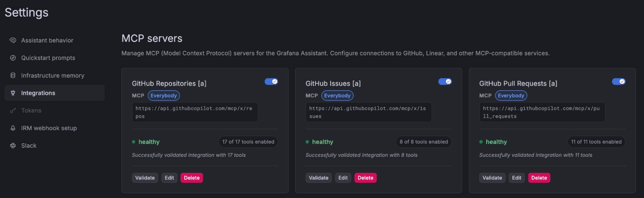This screenshot has height=198, width=644.
Task: Click 'Successfully validated integration with 8 tools'
Action: click(361, 155)
